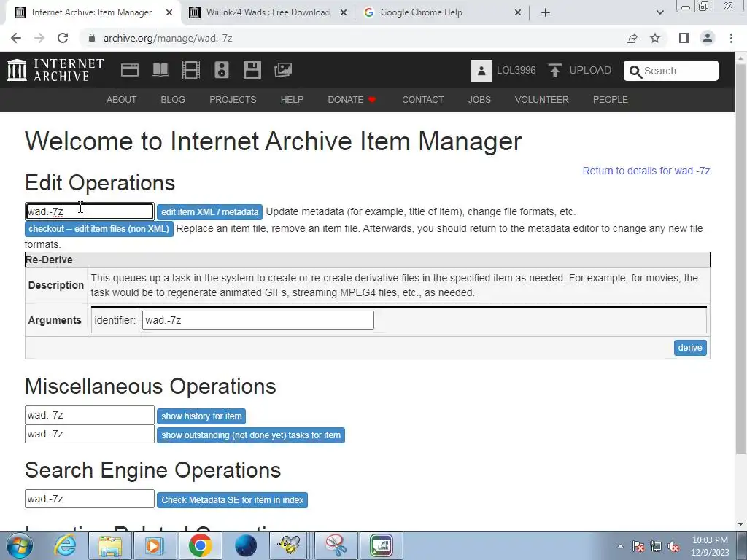Bookmark this page with star icon
The image size is (747, 560).
click(x=655, y=38)
